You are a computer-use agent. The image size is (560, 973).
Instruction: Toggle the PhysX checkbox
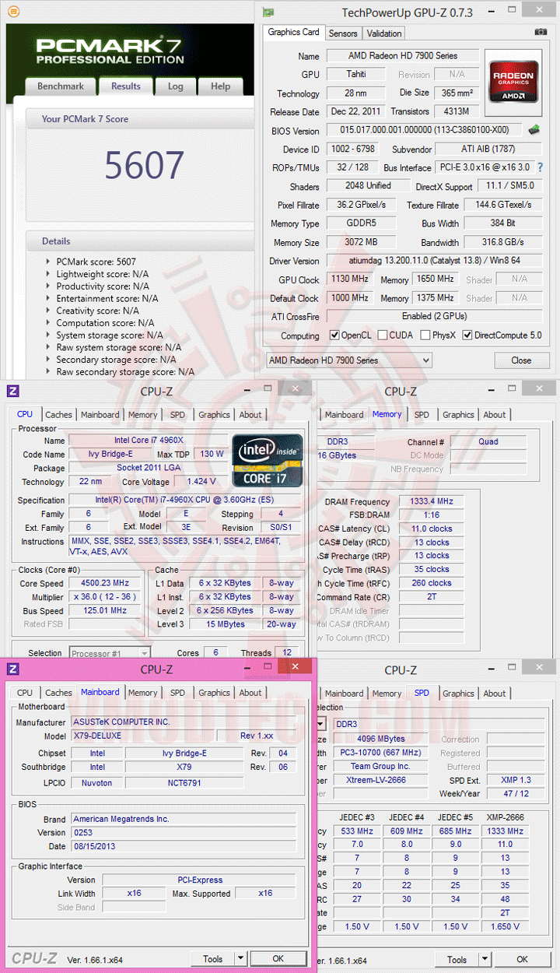pyautogui.click(x=425, y=335)
